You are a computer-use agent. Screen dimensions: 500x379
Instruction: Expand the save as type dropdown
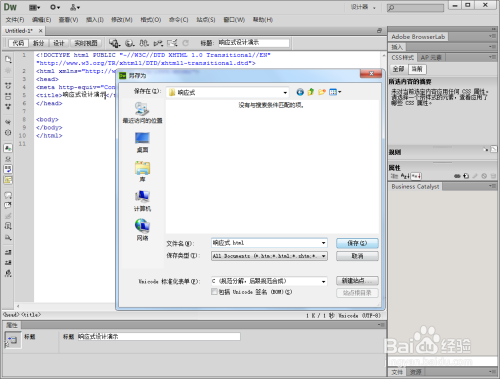click(323, 256)
